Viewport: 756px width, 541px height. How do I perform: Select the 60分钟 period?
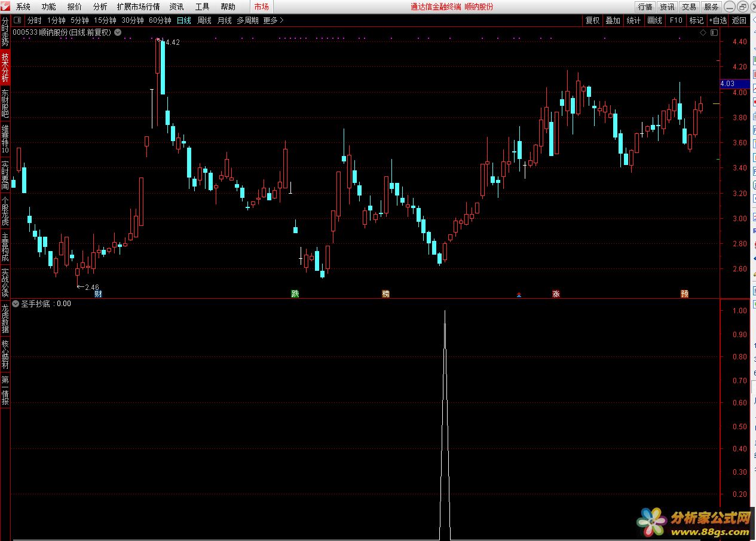click(160, 20)
